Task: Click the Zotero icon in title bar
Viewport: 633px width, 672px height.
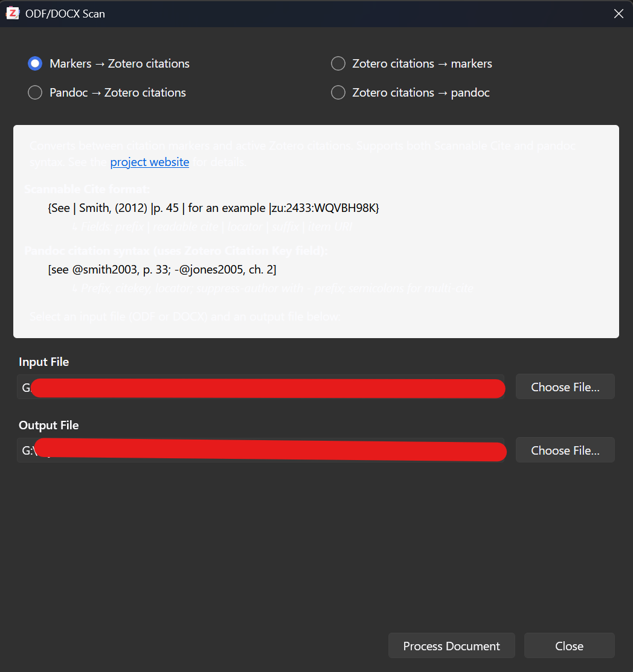Action: (x=13, y=14)
